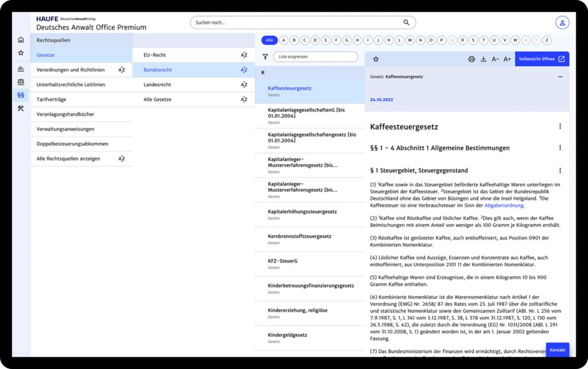This screenshot has width=588, height=369.
Task: Filter list by letter S
Action: coord(473,40)
